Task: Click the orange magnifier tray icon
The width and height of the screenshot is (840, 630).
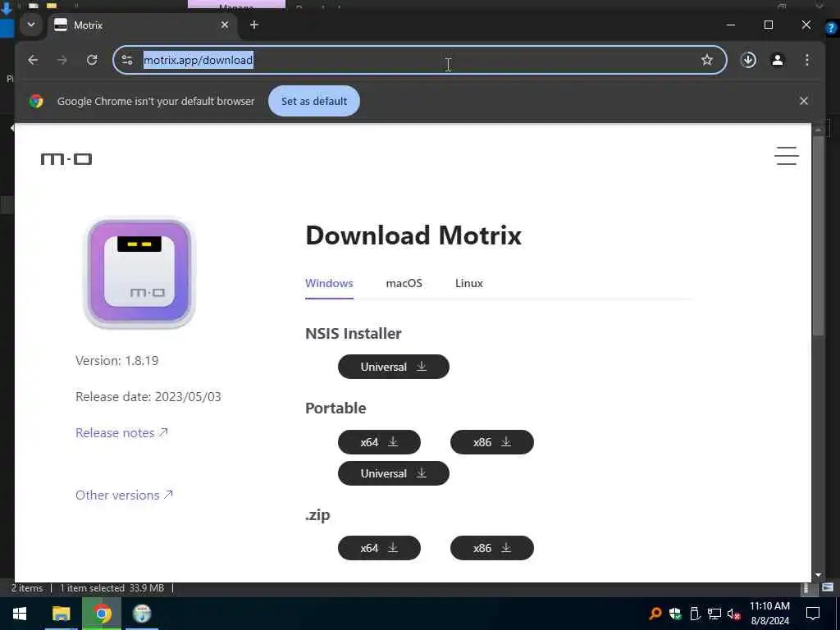Action: [x=655, y=614]
